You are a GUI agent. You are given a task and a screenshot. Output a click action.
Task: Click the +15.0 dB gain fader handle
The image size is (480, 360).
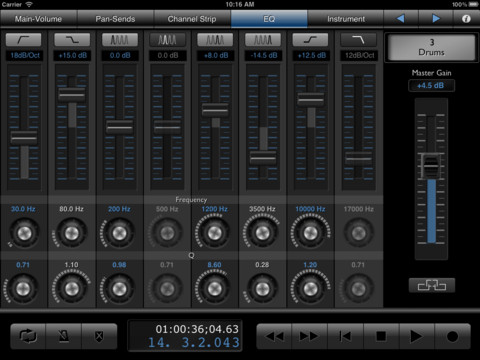72,95
